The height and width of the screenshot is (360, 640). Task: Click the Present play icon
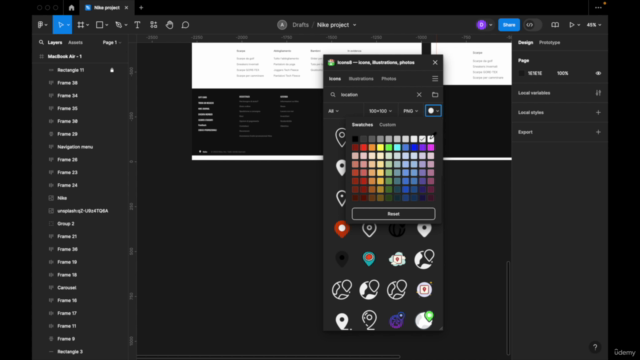(571, 25)
